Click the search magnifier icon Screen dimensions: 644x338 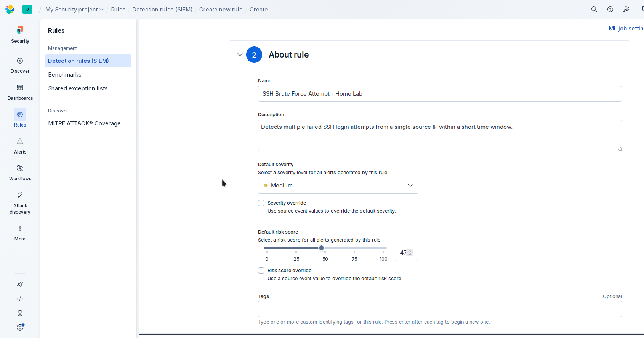594,10
